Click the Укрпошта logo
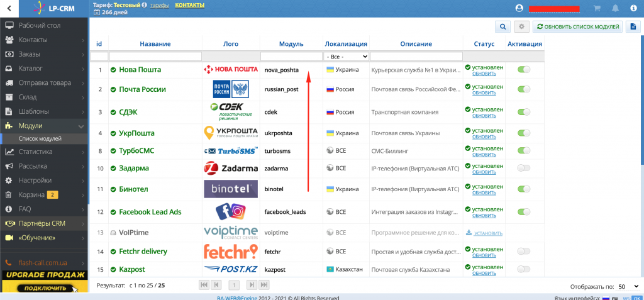The height and width of the screenshot is (300, 644). tap(231, 133)
